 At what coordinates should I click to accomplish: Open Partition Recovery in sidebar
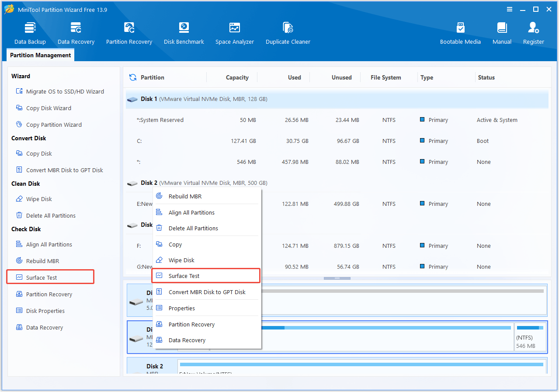tap(44, 294)
